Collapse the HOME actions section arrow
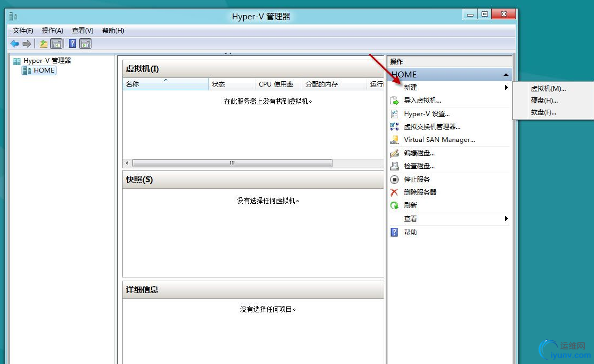 pyautogui.click(x=506, y=75)
